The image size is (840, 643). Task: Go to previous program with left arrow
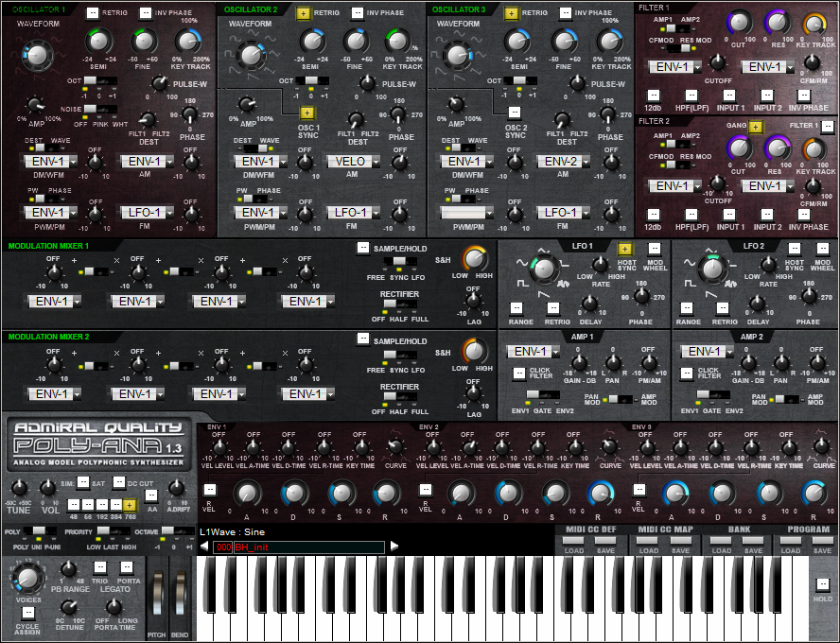click(x=204, y=547)
